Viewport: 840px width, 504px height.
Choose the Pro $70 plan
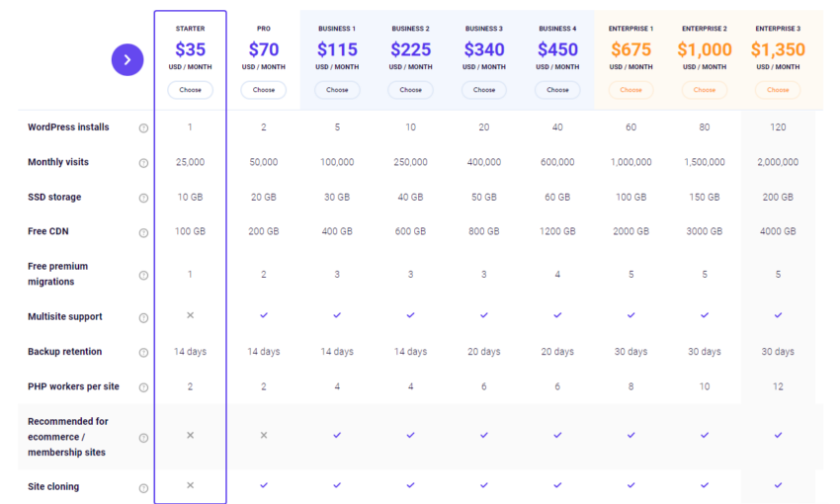(x=264, y=90)
